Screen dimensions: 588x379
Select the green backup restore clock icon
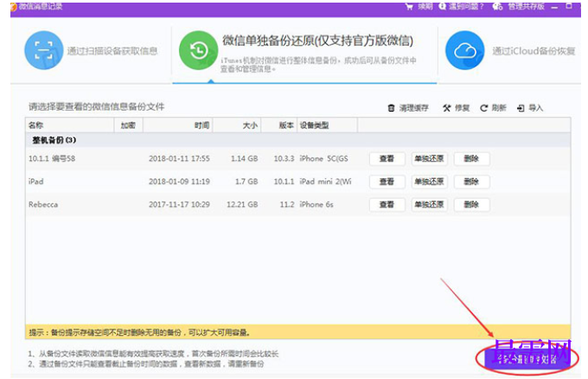pos(198,50)
